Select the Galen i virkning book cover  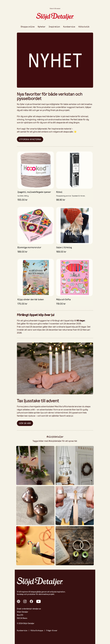click(74, 225)
